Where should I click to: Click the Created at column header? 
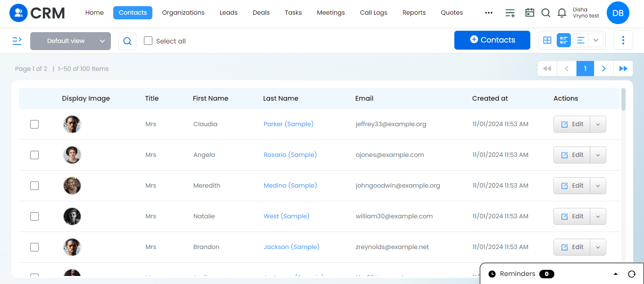tap(490, 98)
